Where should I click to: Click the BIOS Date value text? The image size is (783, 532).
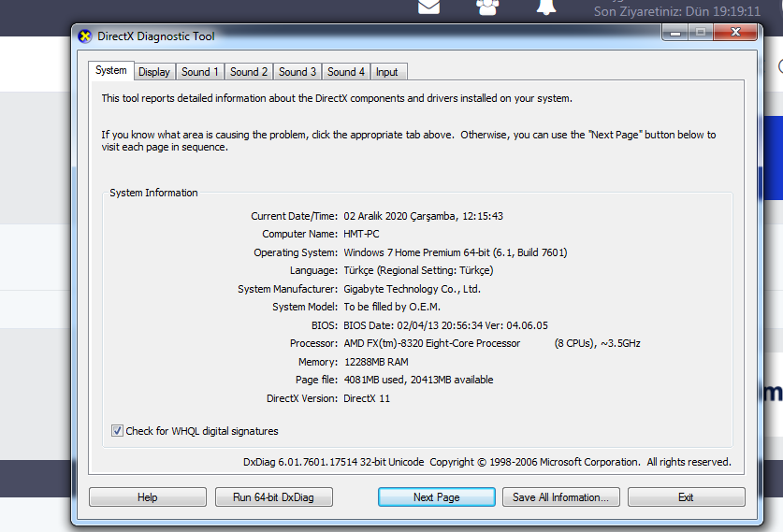[445, 325]
